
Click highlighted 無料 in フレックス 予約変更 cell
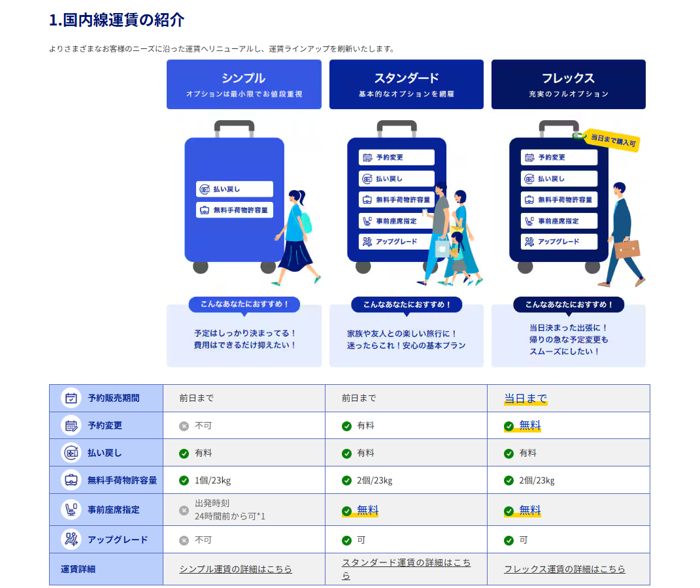pos(530,425)
